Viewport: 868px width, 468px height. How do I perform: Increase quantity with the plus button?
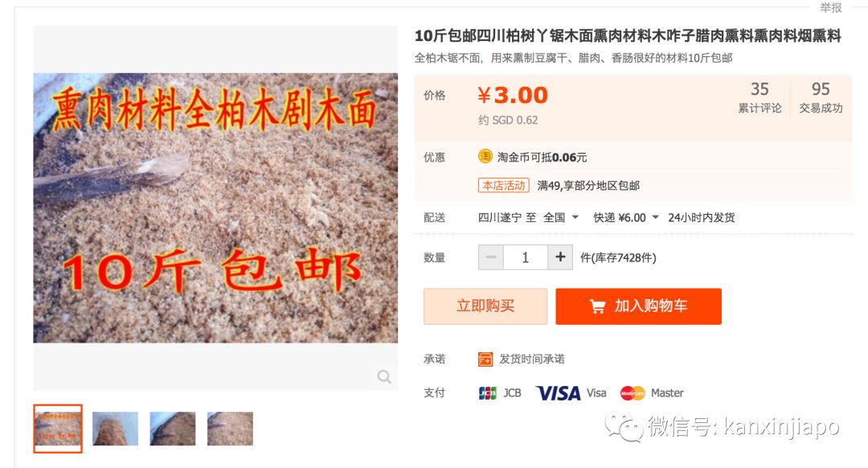[x=560, y=257]
